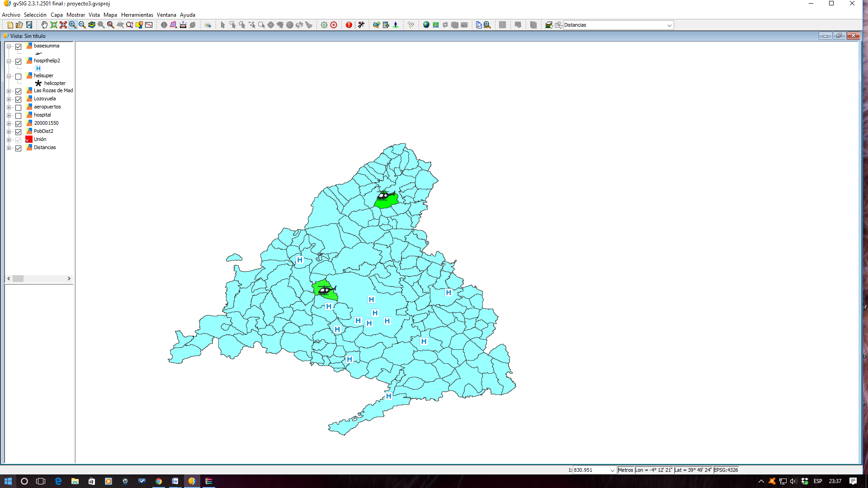
Task: Expand the Las Rozas de Mad layer node
Action: [x=9, y=91]
